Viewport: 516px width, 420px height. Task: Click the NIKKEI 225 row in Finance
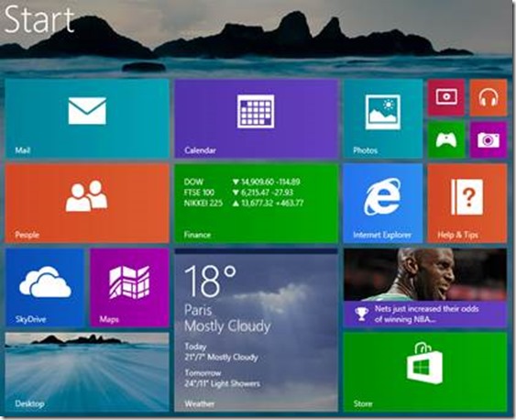[244, 203]
